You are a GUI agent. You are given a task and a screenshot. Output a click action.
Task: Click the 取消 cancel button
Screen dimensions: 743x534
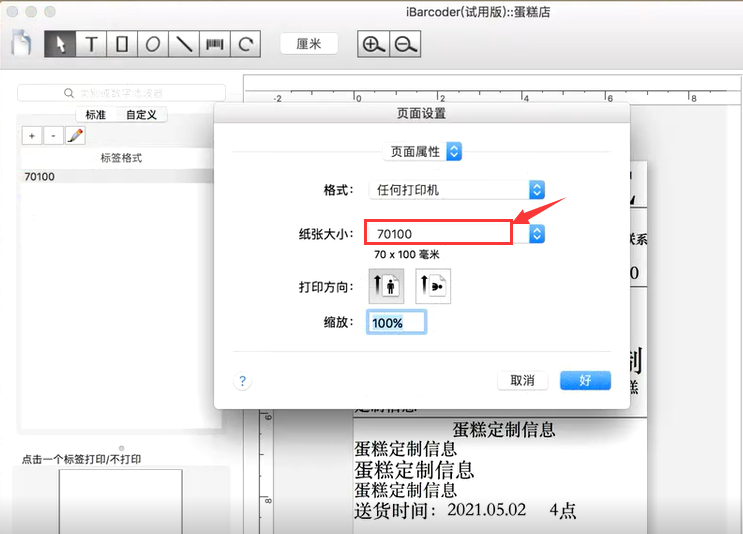[523, 380]
